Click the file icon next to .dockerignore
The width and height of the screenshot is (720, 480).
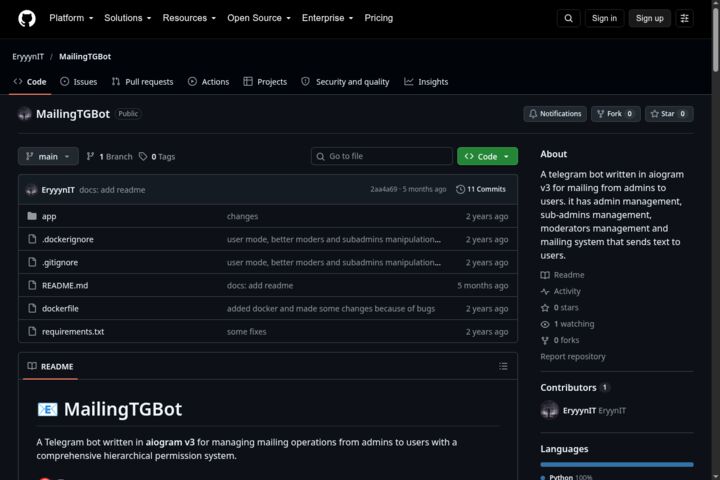[x=32, y=239]
